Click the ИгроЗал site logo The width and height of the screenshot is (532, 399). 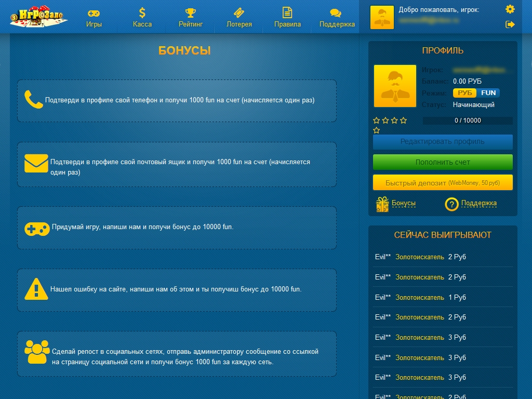coord(38,17)
